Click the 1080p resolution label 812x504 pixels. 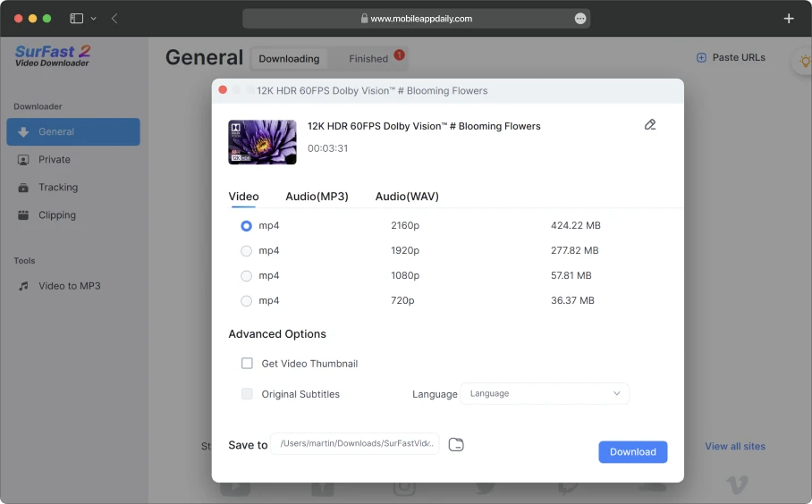(x=405, y=275)
